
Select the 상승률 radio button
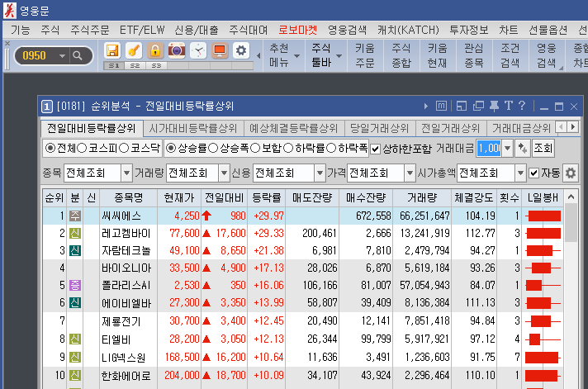click(171, 148)
